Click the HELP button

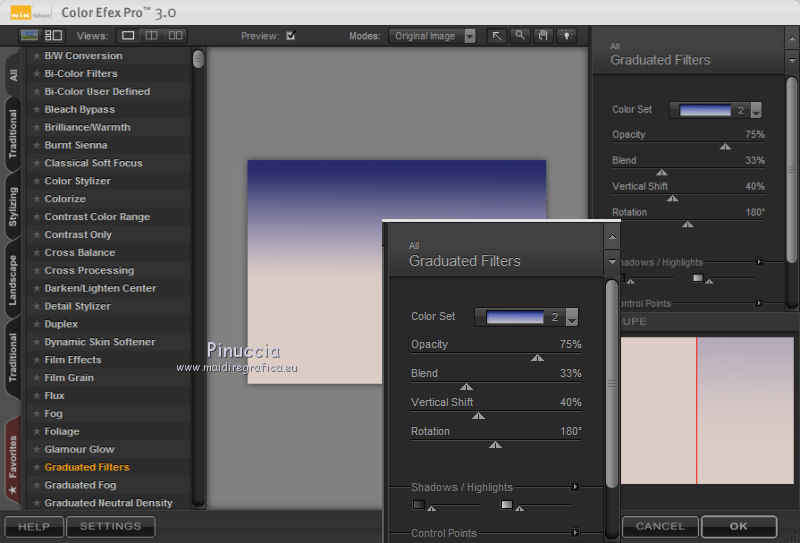(34, 527)
